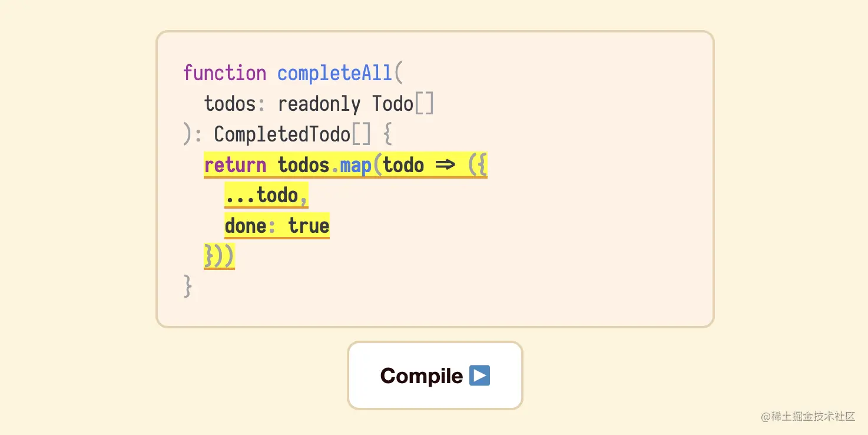Click the square brackets after CompletedTodo

[361, 135]
